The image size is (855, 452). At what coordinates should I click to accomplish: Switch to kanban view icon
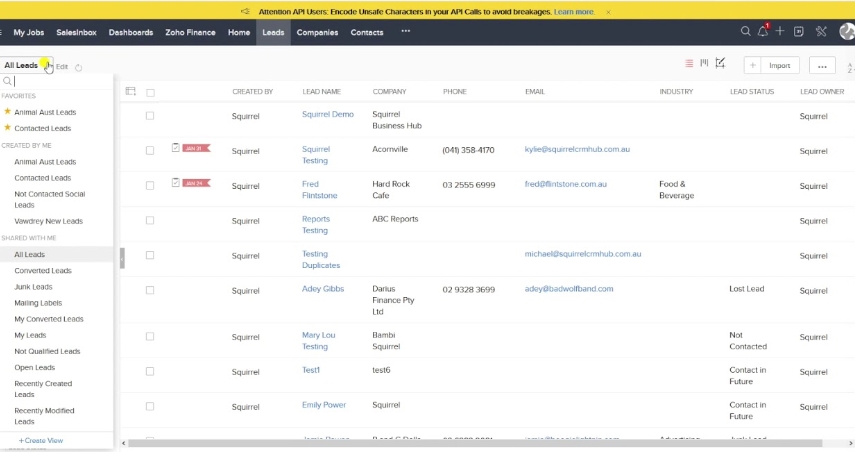[705, 63]
